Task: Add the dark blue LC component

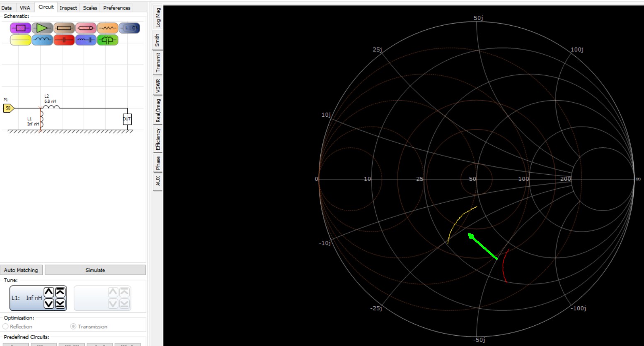Action: pos(129,28)
